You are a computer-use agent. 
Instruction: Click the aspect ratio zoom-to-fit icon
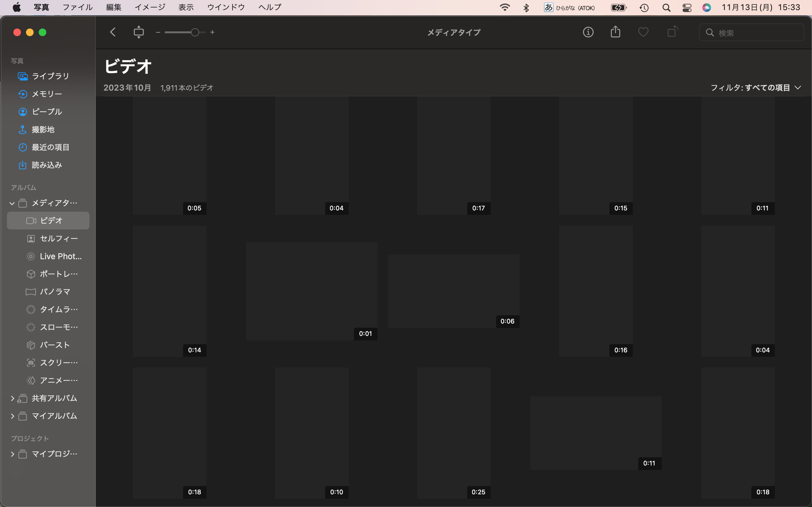point(139,32)
